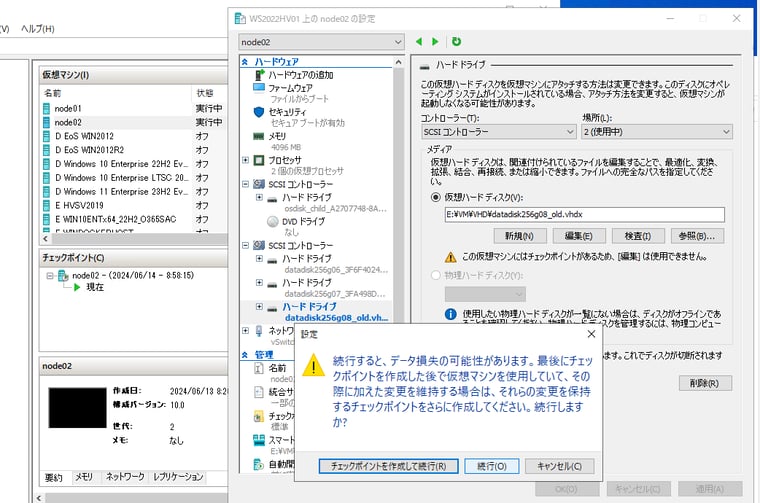
Task: Select first SCSI コントローラー item
Action: (x=301, y=184)
